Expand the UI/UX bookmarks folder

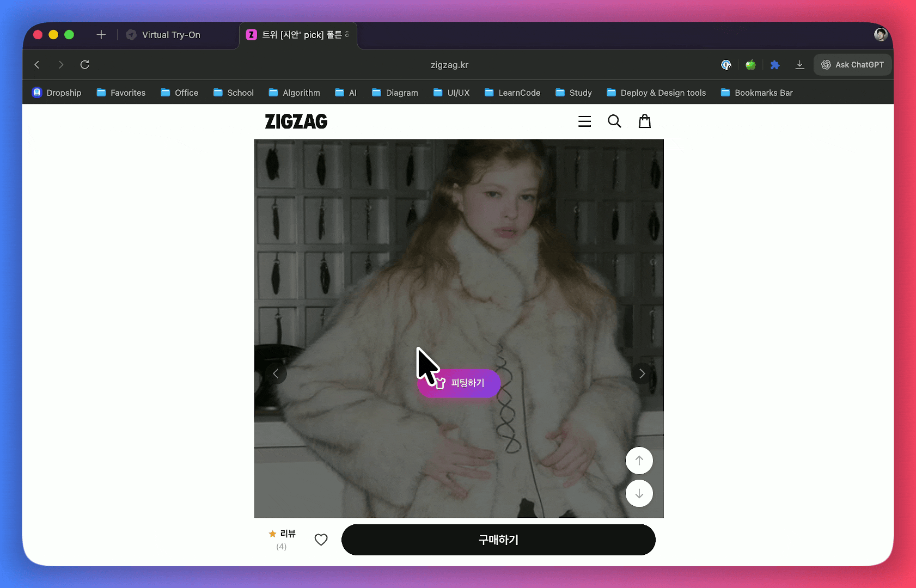click(451, 93)
